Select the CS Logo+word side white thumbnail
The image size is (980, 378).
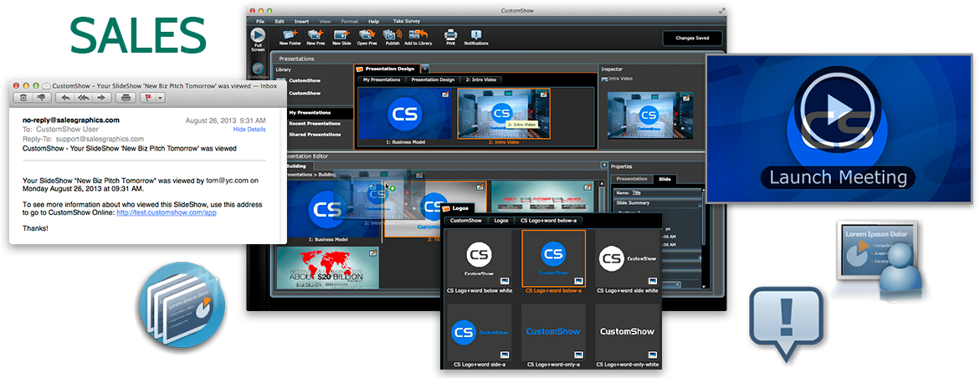tap(627, 258)
